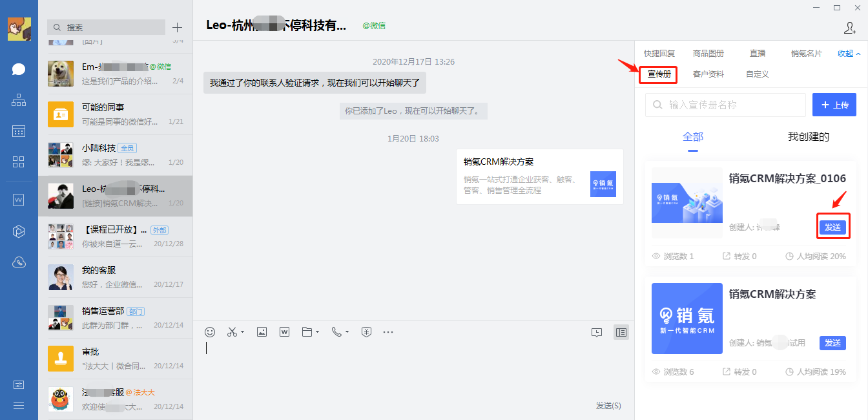Viewport: 868px width, 420px height.
Task: Open the 销售运营部 department chat
Action: tap(116, 318)
